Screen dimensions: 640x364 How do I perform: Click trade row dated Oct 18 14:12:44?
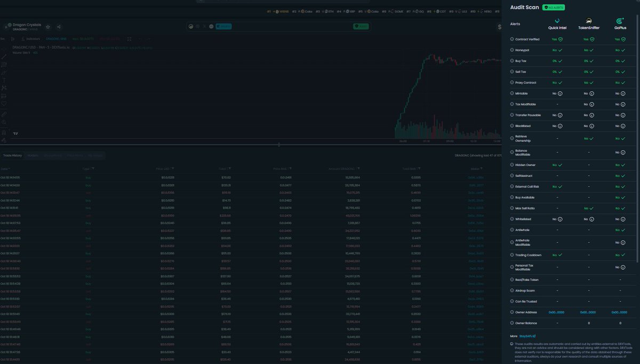coord(251,200)
